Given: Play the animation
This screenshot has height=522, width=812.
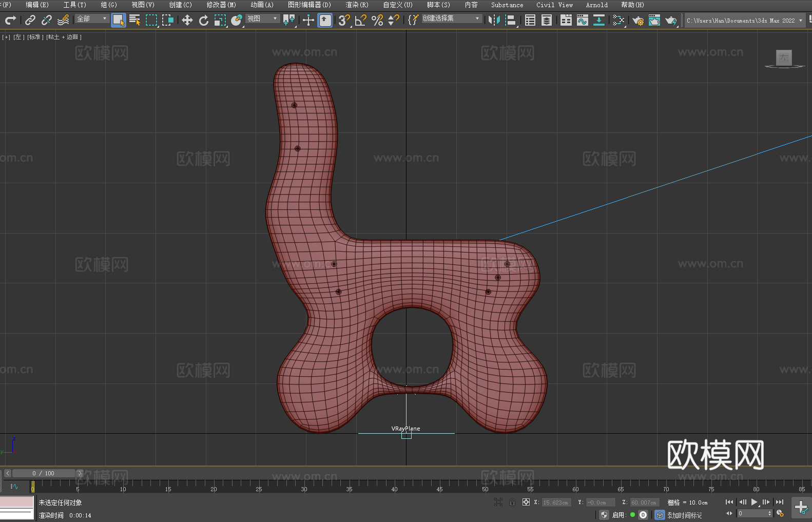Looking at the screenshot, I should pos(755,502).
